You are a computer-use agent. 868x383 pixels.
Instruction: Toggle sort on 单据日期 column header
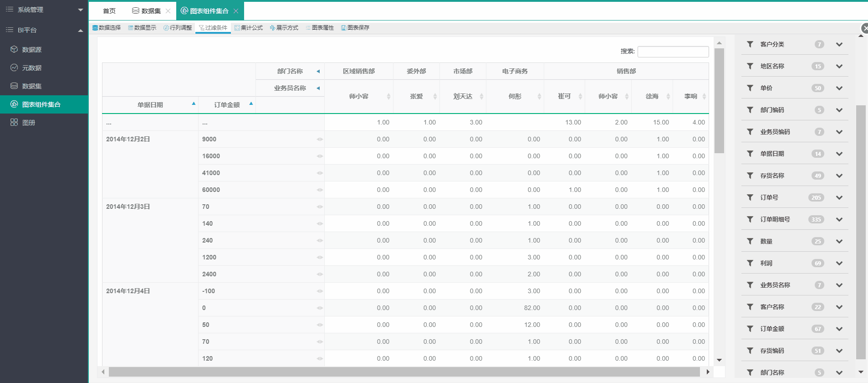[194, 104]
